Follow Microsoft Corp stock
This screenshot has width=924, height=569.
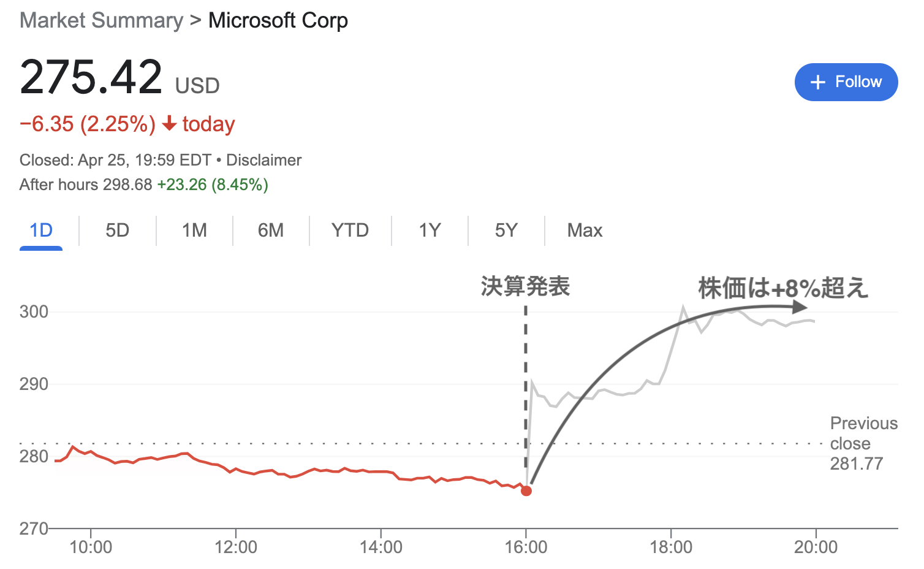(846, 82)
